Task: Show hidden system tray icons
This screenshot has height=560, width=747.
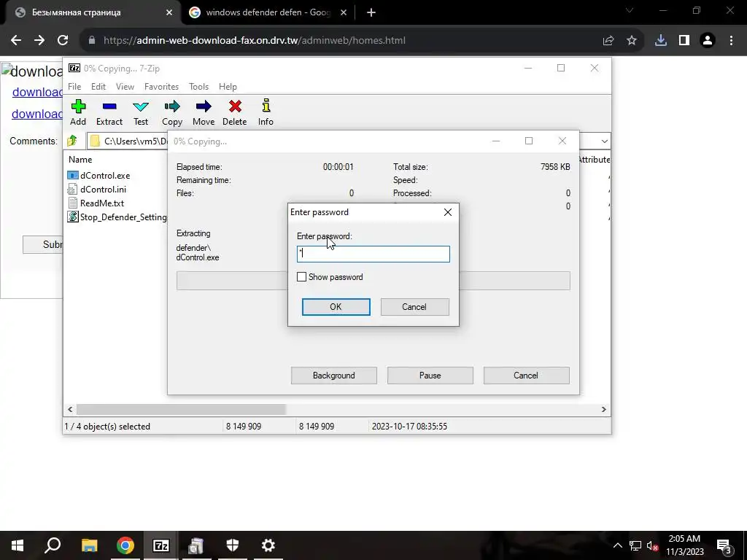Action: (x=617, y=545)
